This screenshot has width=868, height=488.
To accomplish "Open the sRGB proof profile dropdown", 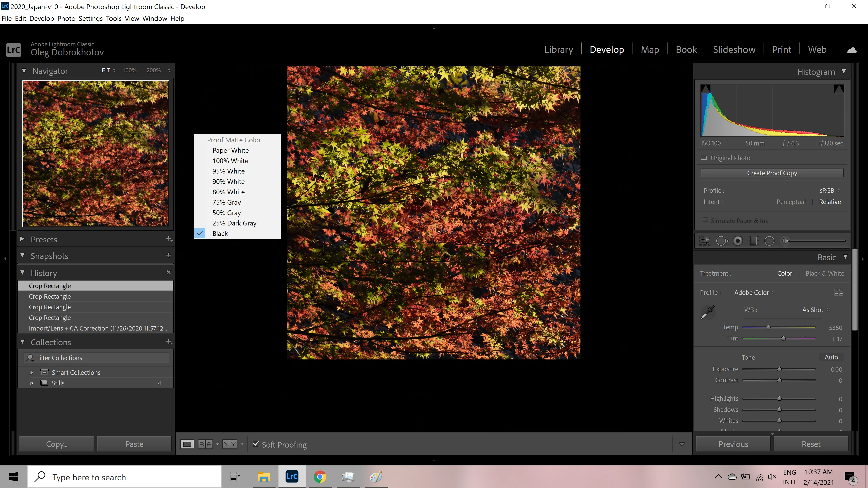I will [x=829, y=190].
